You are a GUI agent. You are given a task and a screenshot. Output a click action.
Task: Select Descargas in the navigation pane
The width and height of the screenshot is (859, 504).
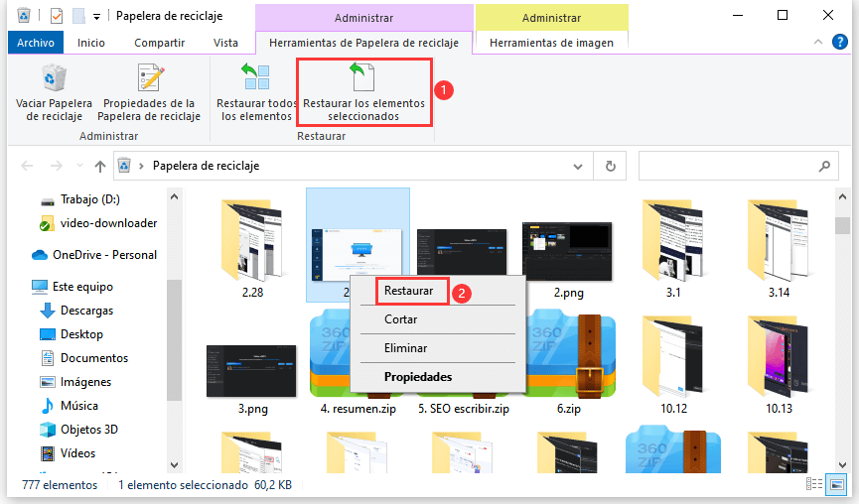pos(86,311)
